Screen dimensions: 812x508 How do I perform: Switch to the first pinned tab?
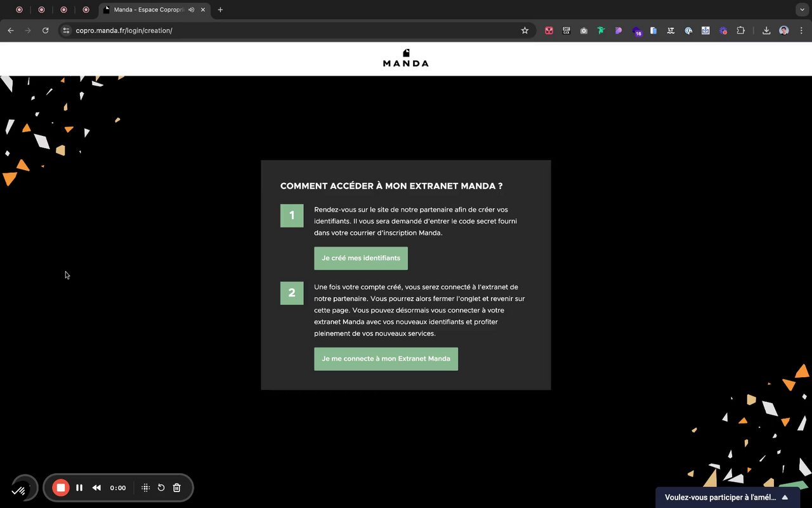[19, 10]
